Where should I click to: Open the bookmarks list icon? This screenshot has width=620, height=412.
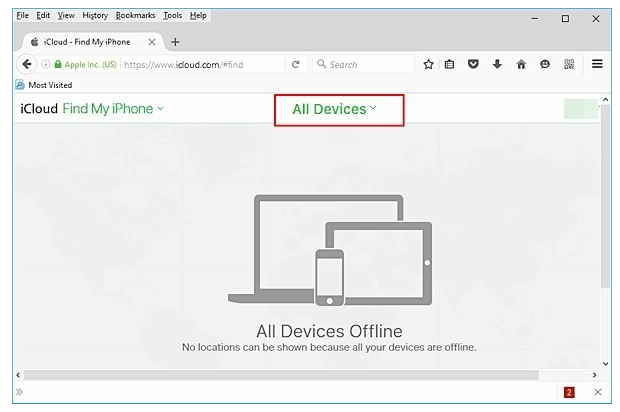[449, 64]
